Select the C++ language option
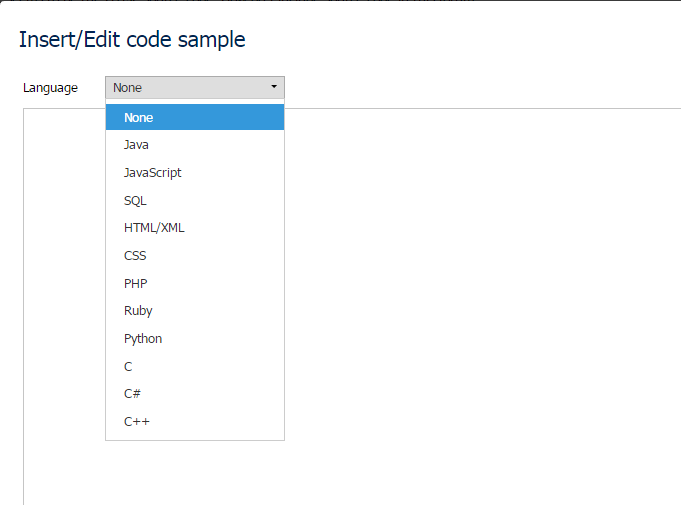 click(195, 421)
